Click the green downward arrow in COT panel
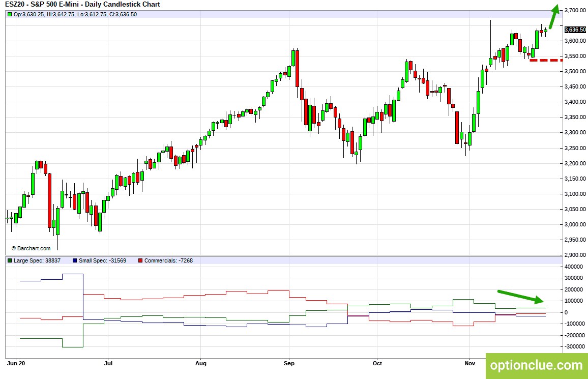 521,296
